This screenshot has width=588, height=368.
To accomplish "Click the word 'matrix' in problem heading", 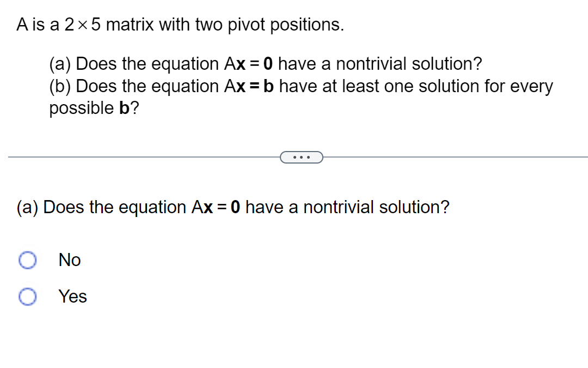I will (x=130, y=25).
